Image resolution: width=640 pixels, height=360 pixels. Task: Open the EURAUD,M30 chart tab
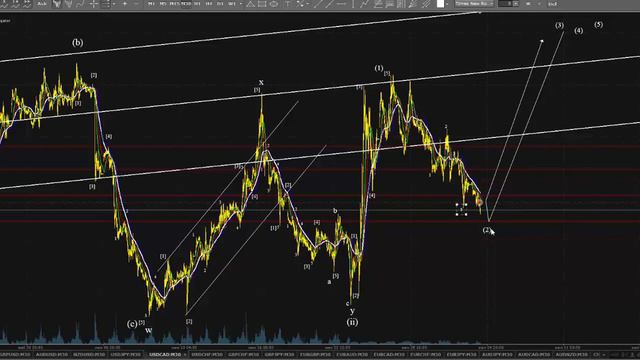(x=352, y=355)
